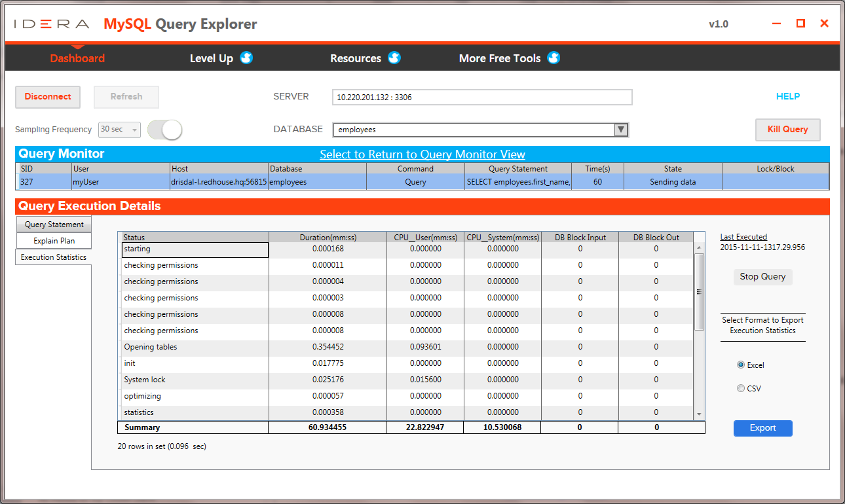Click the Stop Query button
The height and width of the screenshot is (504, 845).
[x=762, y=277]
